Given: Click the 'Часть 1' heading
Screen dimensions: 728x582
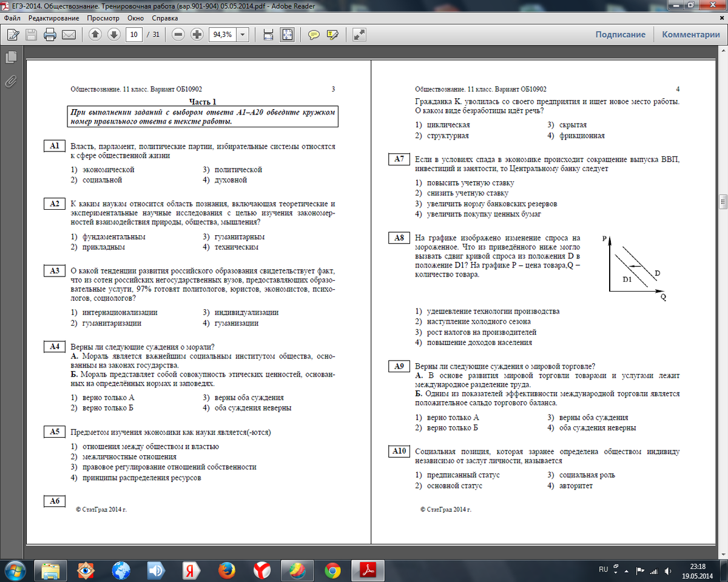Looking at the screenshot, I should (203, 102).
